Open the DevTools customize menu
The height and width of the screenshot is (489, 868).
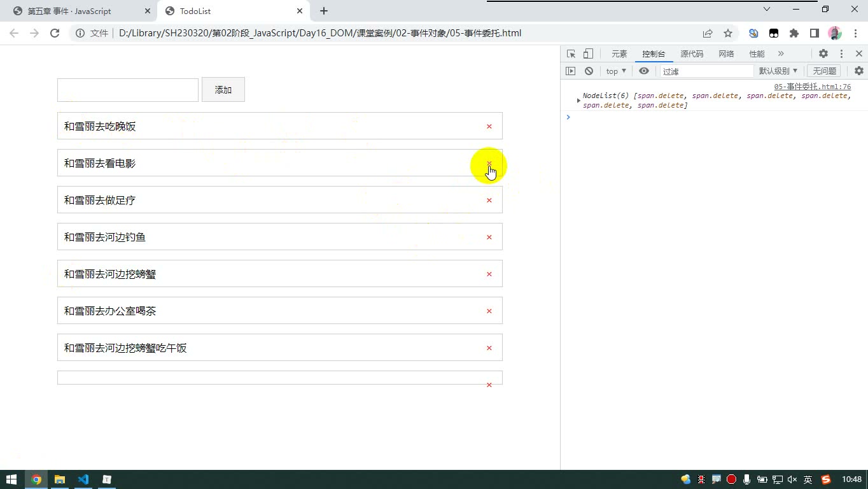coord(841,54)
